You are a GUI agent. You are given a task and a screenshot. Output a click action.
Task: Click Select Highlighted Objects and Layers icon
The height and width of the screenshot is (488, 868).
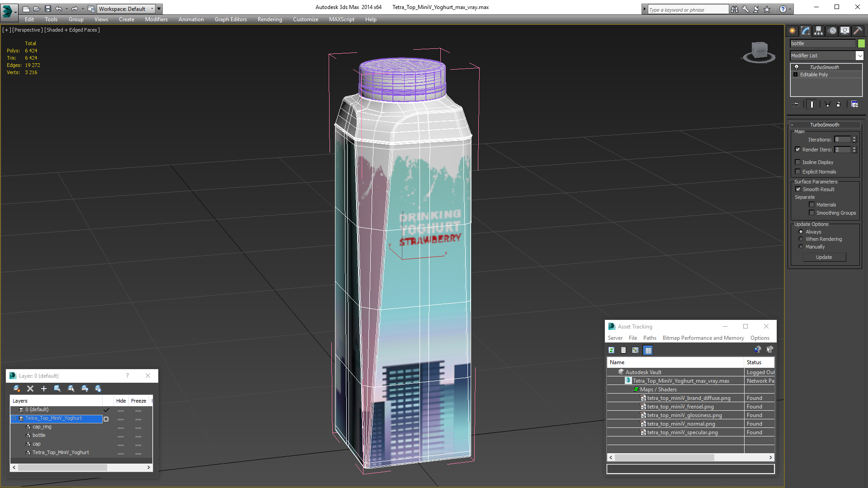click(57, 389)
